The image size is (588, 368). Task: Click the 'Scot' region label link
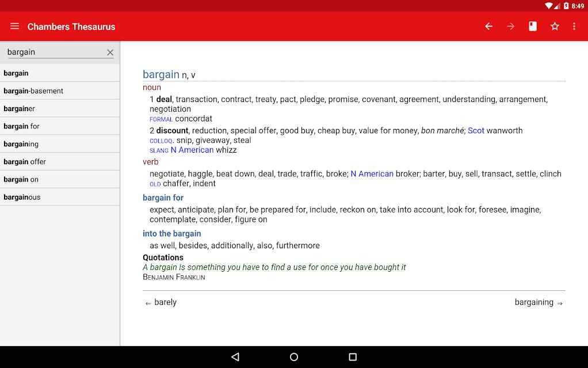click(476, 131)
